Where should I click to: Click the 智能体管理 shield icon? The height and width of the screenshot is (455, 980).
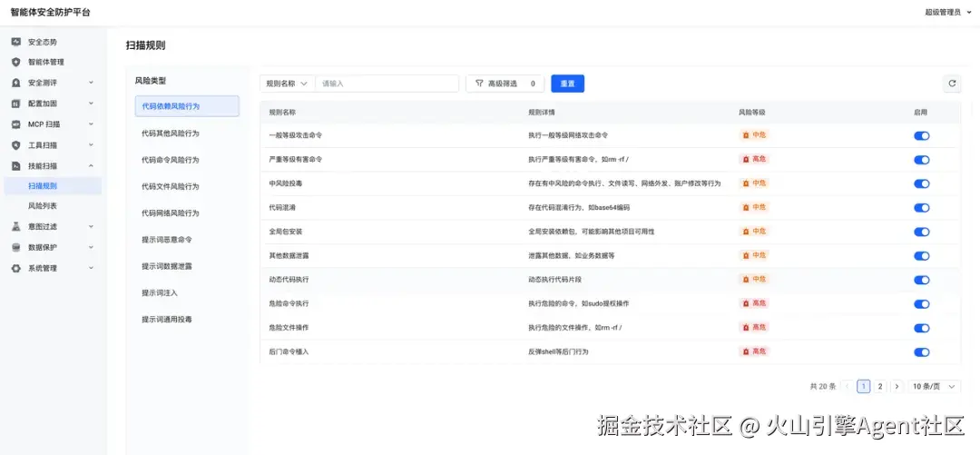point(16,62)
